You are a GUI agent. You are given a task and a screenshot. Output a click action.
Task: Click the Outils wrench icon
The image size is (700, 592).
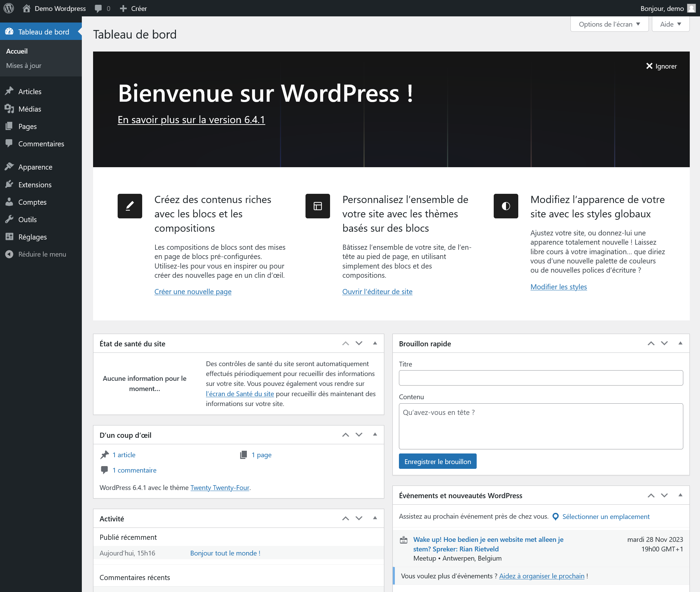click(9, 219)
